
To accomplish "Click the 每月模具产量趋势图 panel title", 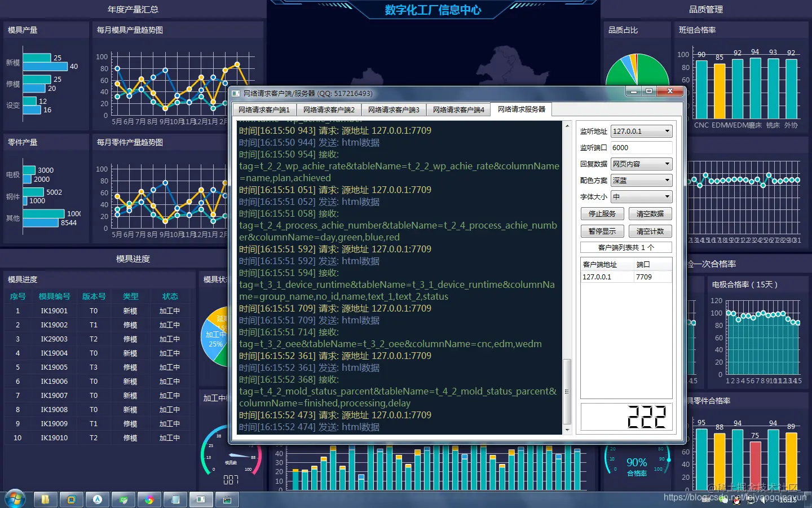I will pyautogui.click(x=130, y=30).
